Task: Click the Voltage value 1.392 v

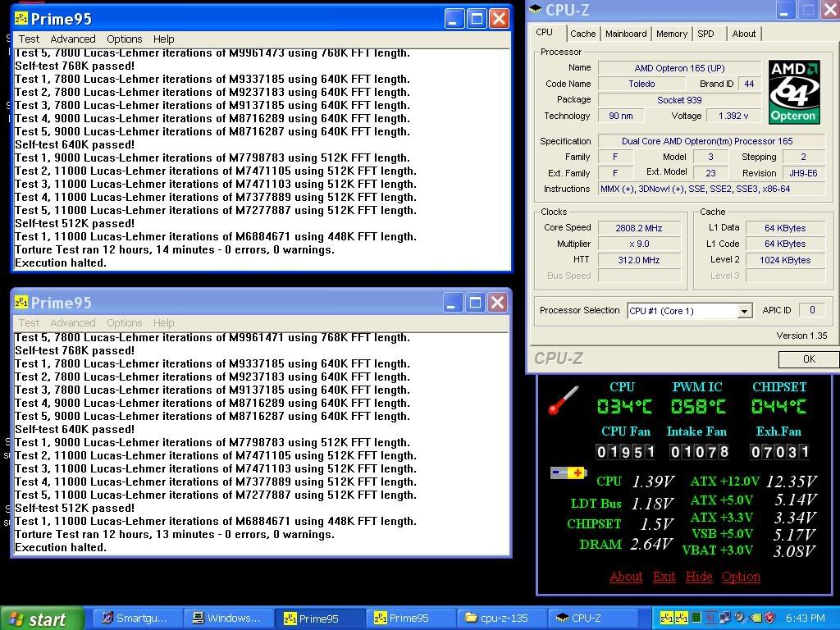Action: (x=733, y=116)
